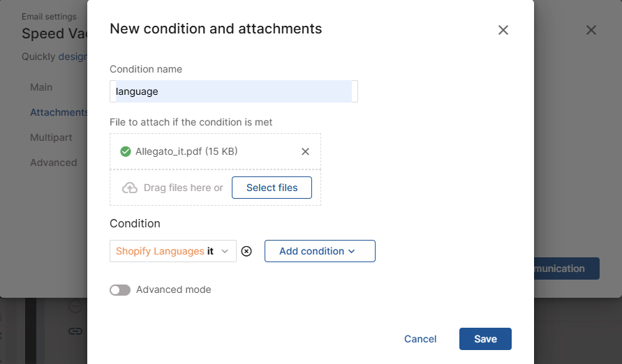Cancel the new condition dialog
Image resolution: width=622 pixels, height=364 pixels.
coord(420,339)
